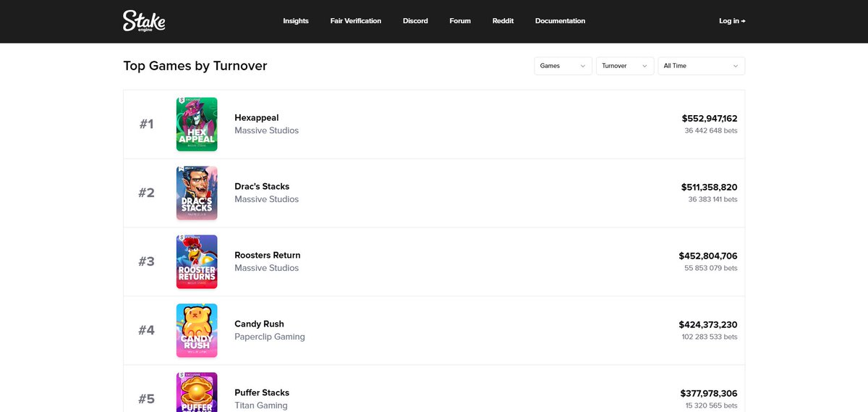
Task: Select the Candy Rush game title
Action: coord(259,324)
